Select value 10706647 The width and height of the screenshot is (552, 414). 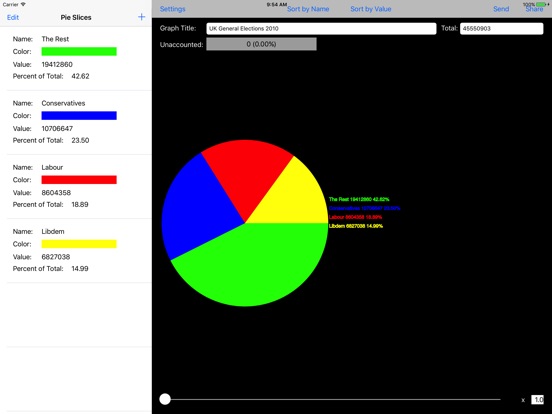pyautogui.click(x=57, y=128)
